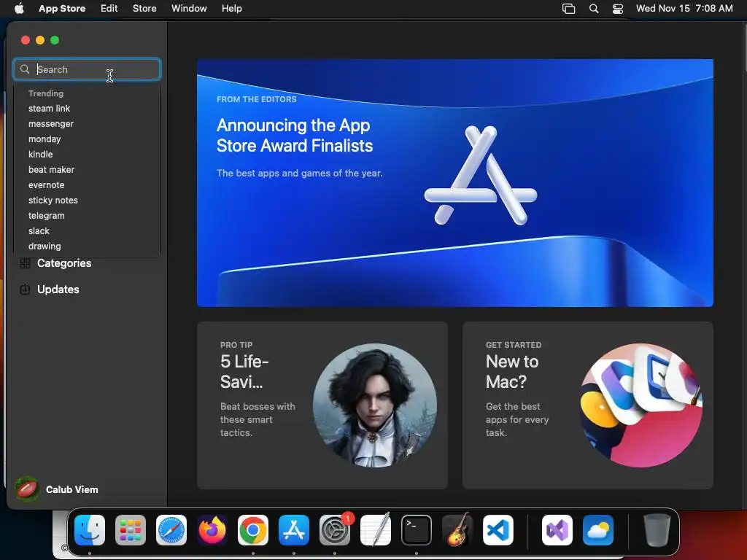Screen dimensions: 747x560
Task: Launch Visual Studio Code from Dock
Action: point(498,530)
